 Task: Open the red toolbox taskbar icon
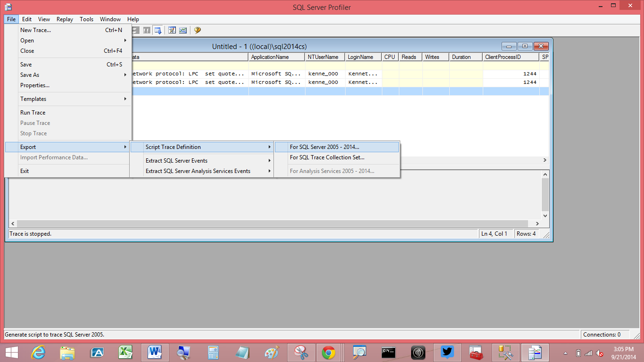click(476, 352)
